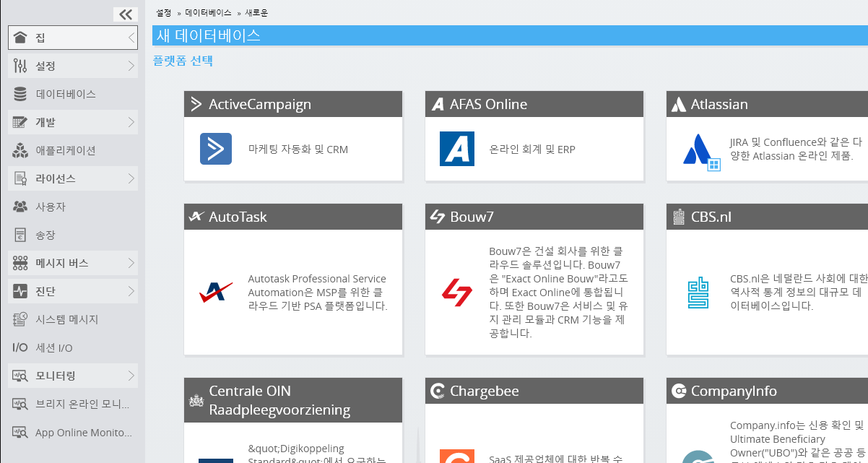Click the AutoTask red checkmark logo
Image resolution: width=868 pixels, height=463 pixels.
coord(216,292)
